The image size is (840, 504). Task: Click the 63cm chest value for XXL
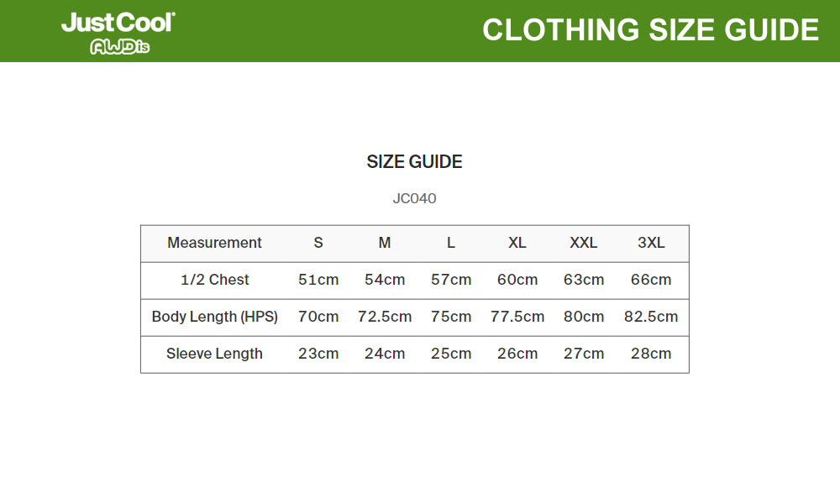(584, 280)
